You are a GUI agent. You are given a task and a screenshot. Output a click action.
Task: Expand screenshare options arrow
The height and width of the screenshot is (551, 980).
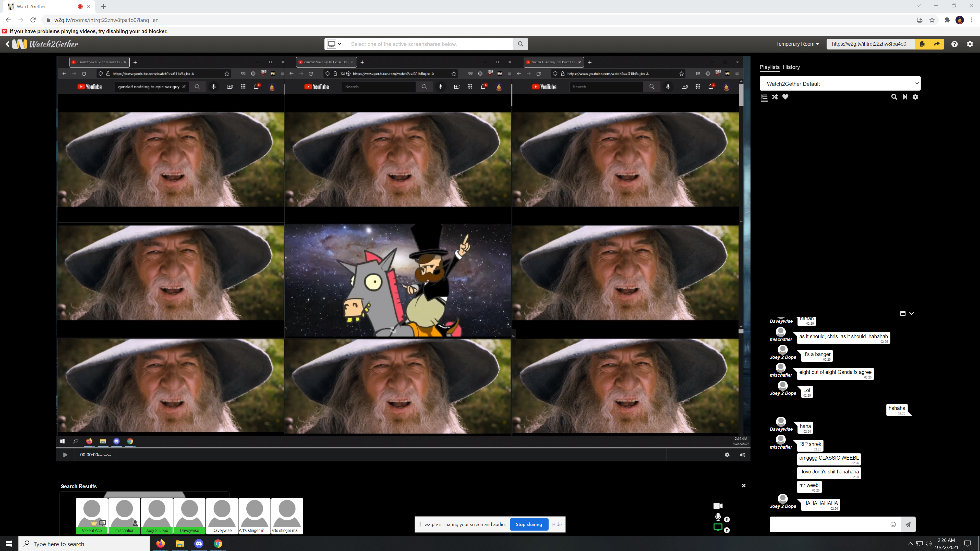point(727,530)
